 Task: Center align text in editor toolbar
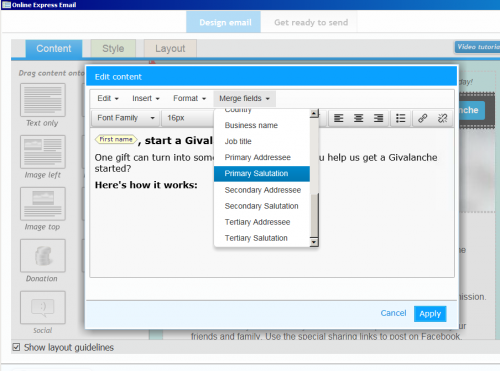pyautogui.click(x=359, y=118)
